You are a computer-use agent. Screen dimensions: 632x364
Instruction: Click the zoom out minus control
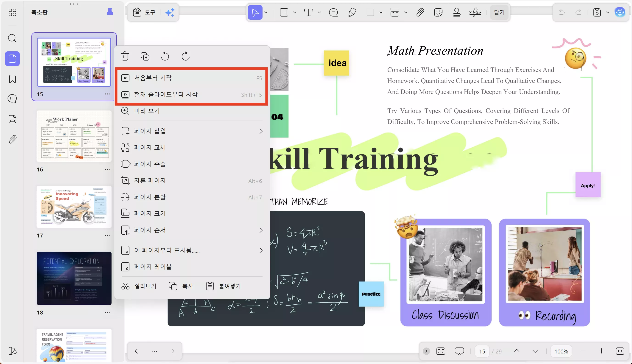point(583,351)
